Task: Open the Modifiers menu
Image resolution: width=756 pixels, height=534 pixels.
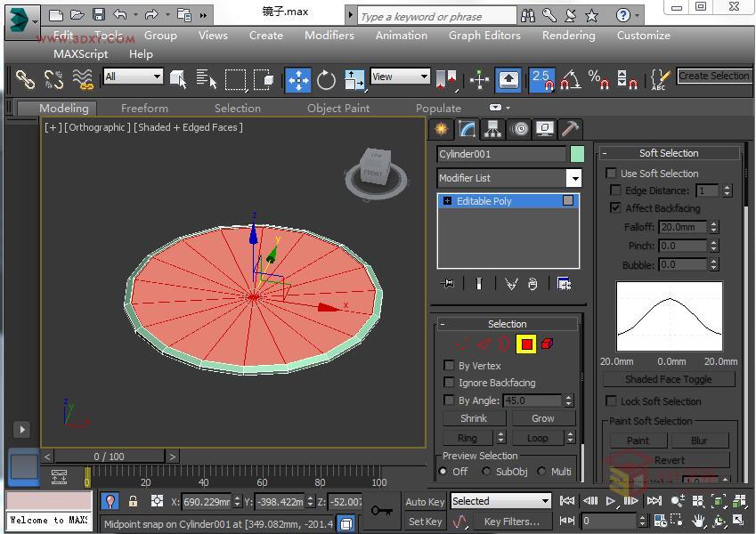Action: (329, 36)
